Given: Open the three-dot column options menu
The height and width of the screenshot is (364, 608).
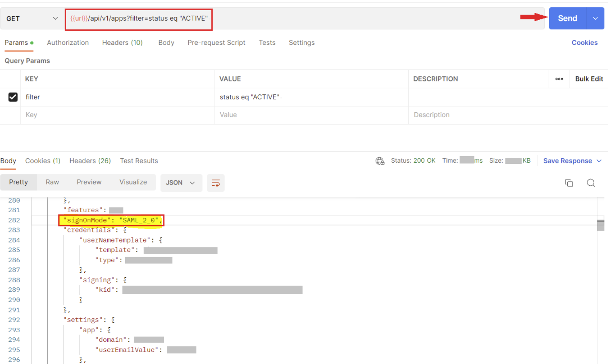Looking at the screenshot, I should [x=559, y=79].
